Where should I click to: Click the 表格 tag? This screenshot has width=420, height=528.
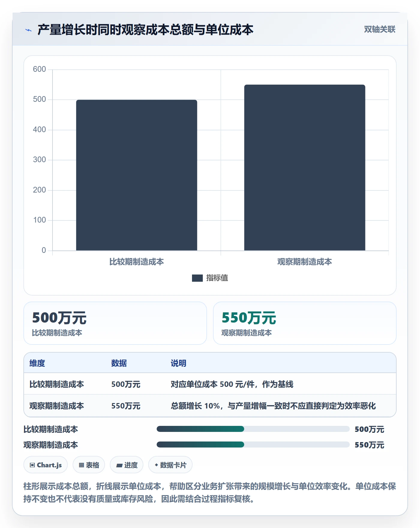pos(89,465)
